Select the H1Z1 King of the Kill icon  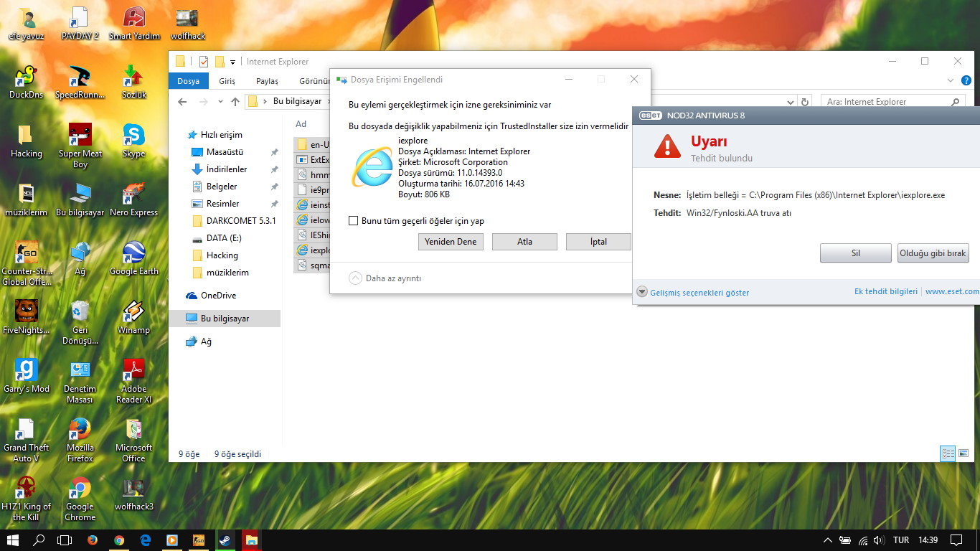click(x=27, y=498)
